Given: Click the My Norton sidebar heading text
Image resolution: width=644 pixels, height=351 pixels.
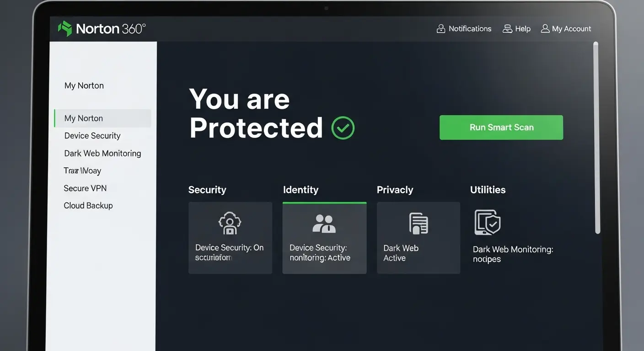Looking at the screenshot, I should (x=84, y=86).
